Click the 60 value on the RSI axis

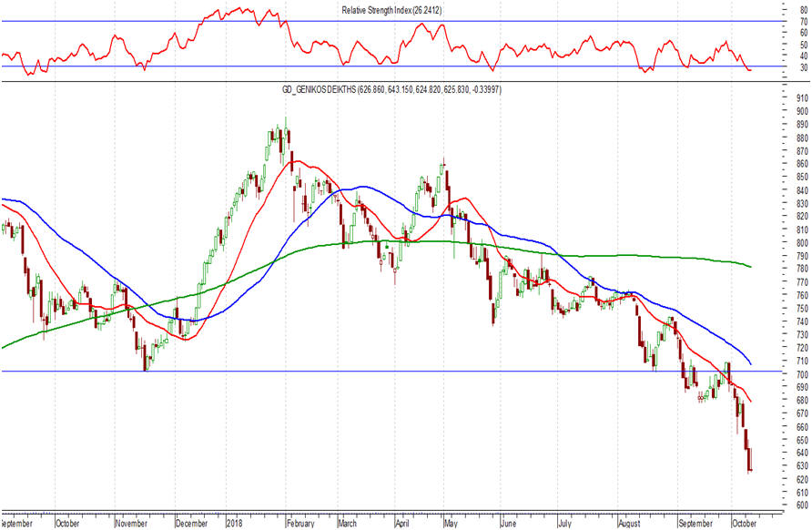804,33
